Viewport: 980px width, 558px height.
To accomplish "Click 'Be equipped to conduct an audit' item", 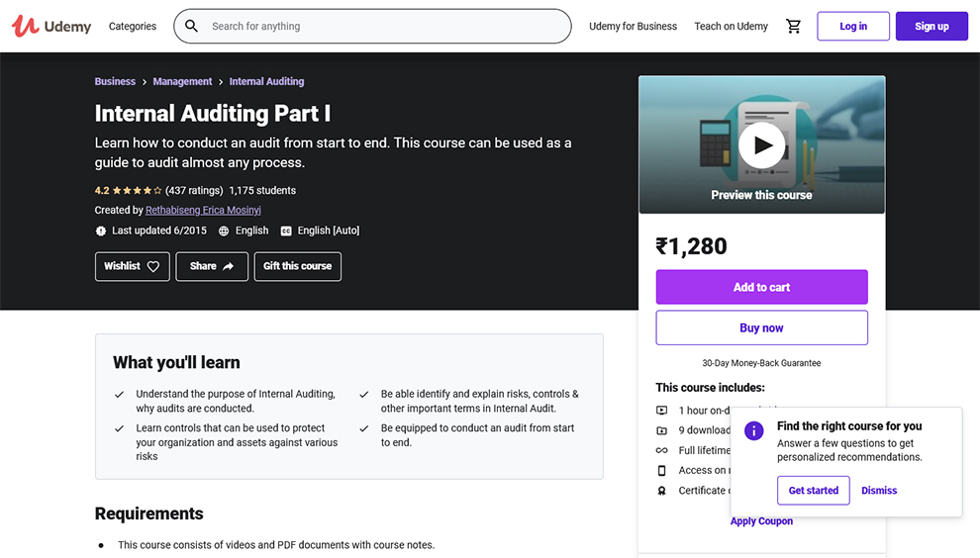I will pyautogui.click(x=477, y=435).
